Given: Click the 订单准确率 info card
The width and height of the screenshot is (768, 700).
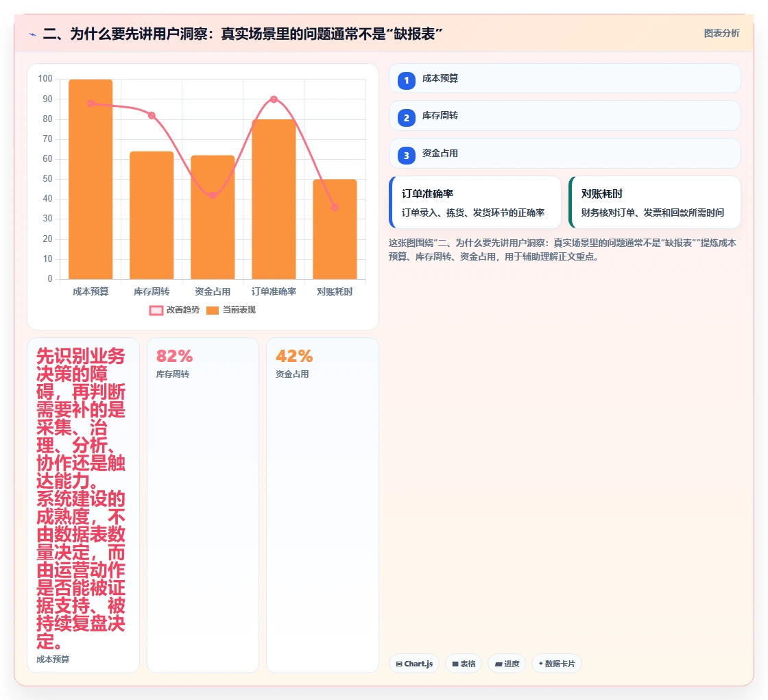Looking at the screenshot, I should pyautogui.click(x=475, y=202).
